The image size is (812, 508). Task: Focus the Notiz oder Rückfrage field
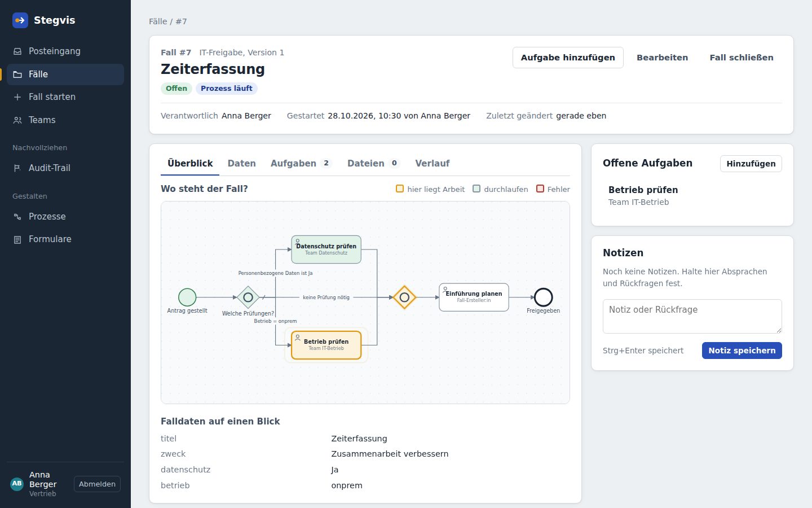[x=692, y=316]
